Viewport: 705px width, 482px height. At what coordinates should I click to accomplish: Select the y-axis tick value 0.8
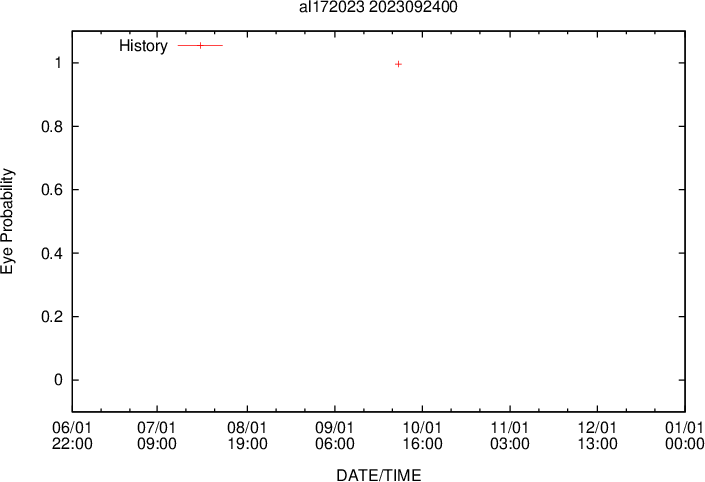pyautogui.click(x=52, y=127)
